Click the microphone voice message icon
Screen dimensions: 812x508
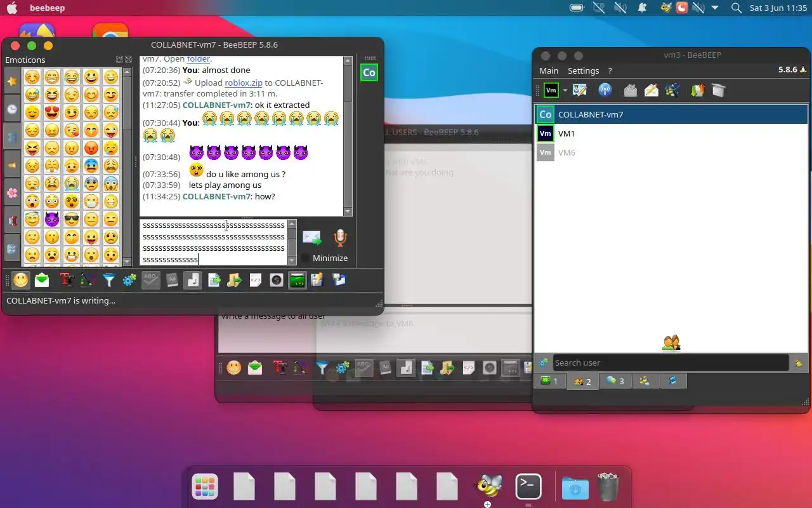click(x=340, y=238)
